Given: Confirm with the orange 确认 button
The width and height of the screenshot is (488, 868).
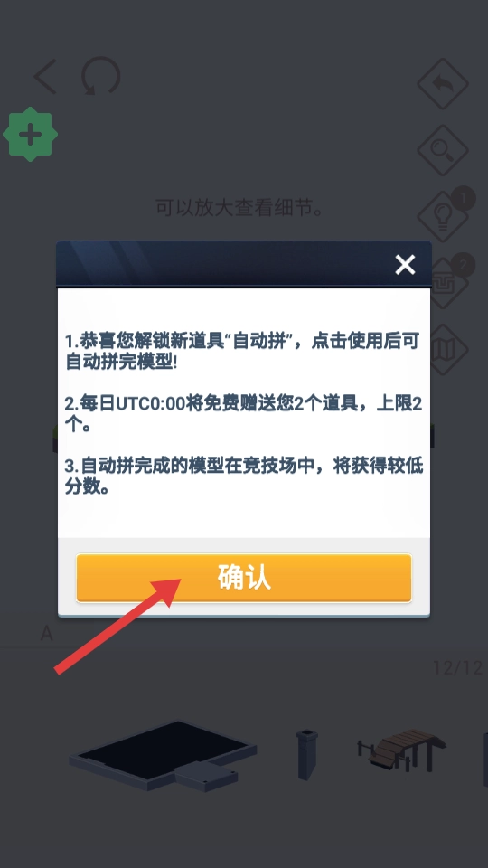Looking at the screenshot, I should coord(244,578).
